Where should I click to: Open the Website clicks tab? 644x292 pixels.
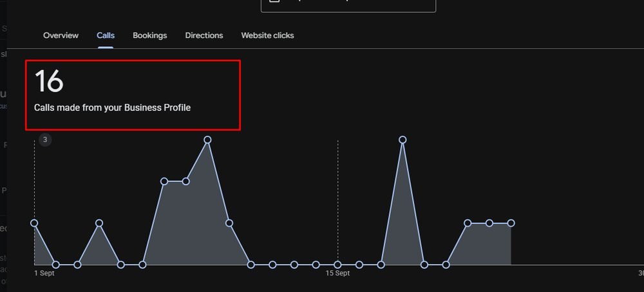[267, 35]
